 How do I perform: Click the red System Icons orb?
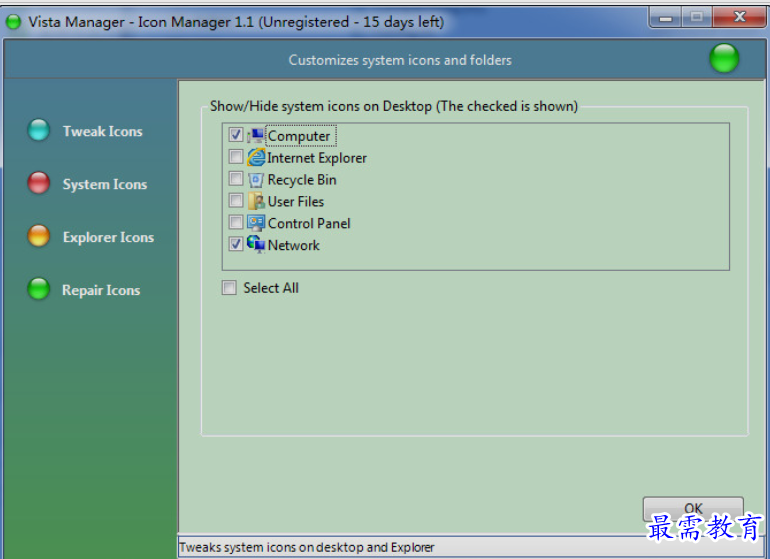point(38,183)
